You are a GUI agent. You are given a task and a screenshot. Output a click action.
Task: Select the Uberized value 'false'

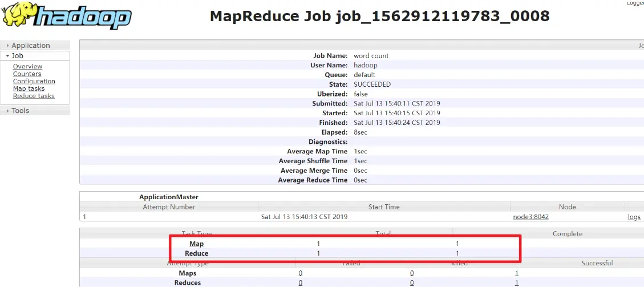tap(361, 94)
